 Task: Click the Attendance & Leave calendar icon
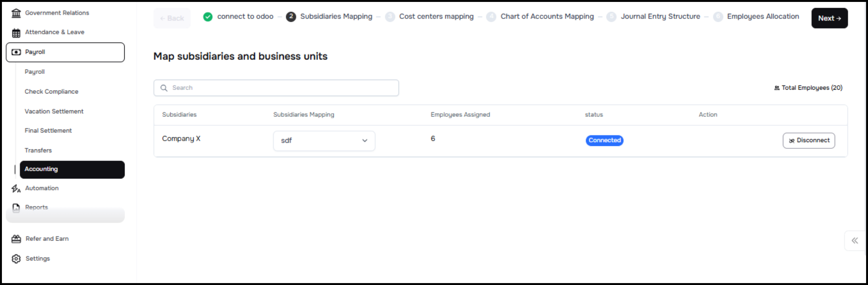pyautogui.click(x=16, y=33)
